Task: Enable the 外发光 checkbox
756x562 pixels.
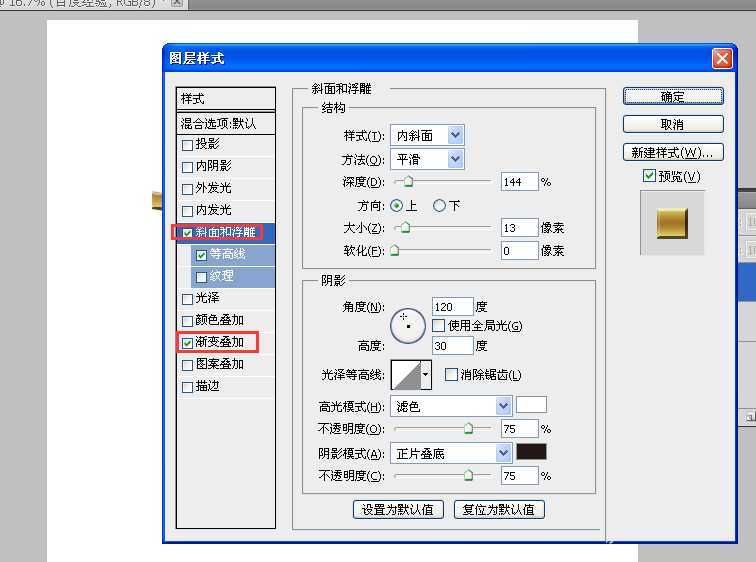Action: click(188, 189)
